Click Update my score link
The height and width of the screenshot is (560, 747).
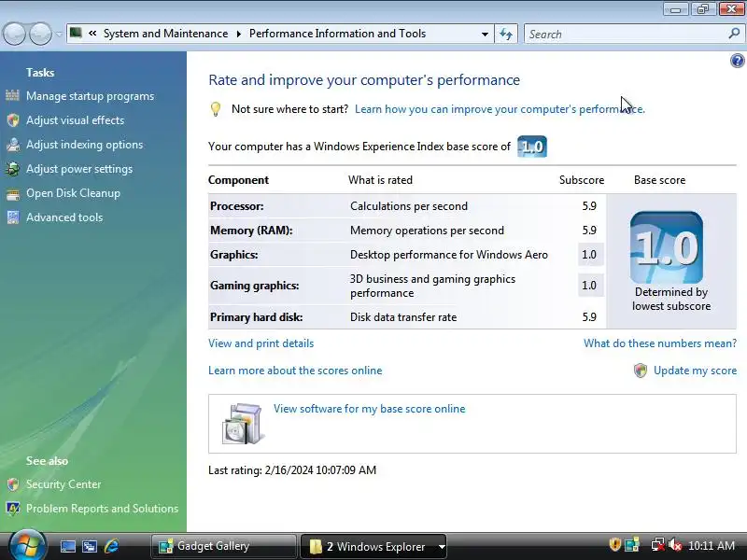695,371
